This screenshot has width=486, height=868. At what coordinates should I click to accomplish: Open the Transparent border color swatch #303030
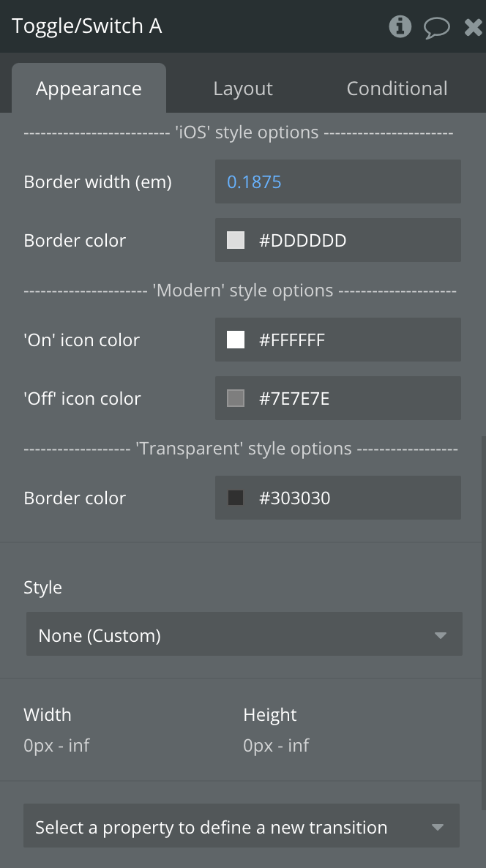pyautogui.click(x=236, y=498)
